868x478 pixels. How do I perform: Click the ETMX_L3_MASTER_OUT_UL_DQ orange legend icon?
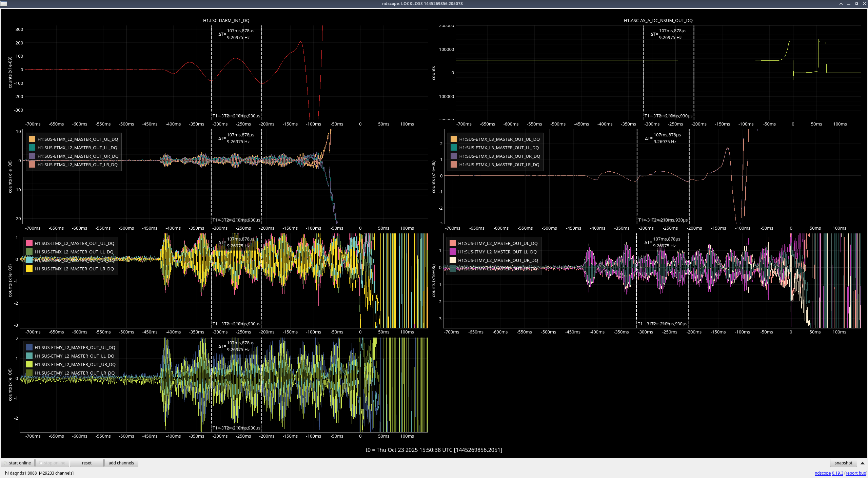click(x=454, y=139)
